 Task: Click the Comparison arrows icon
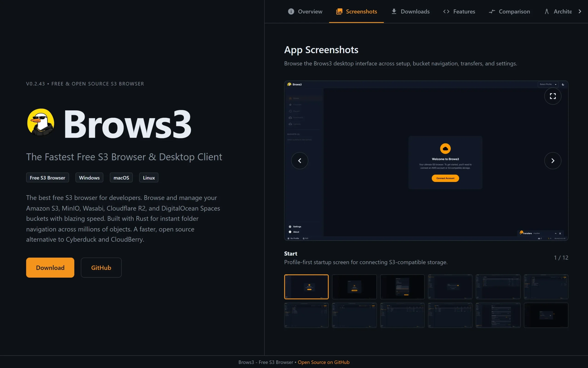492,11
